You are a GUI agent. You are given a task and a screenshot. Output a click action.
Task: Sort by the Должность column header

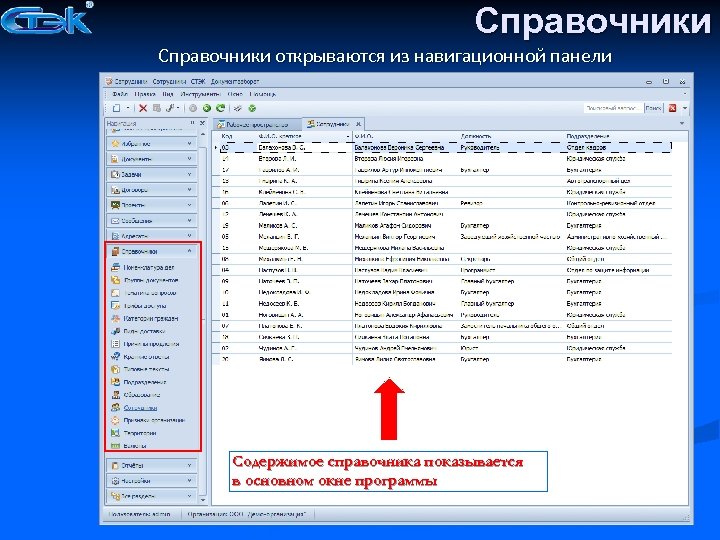point(512,136)
